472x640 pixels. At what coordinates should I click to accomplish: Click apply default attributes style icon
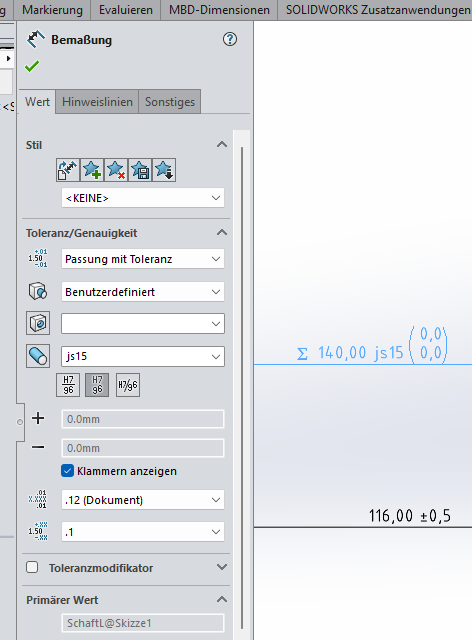[68, 170]
